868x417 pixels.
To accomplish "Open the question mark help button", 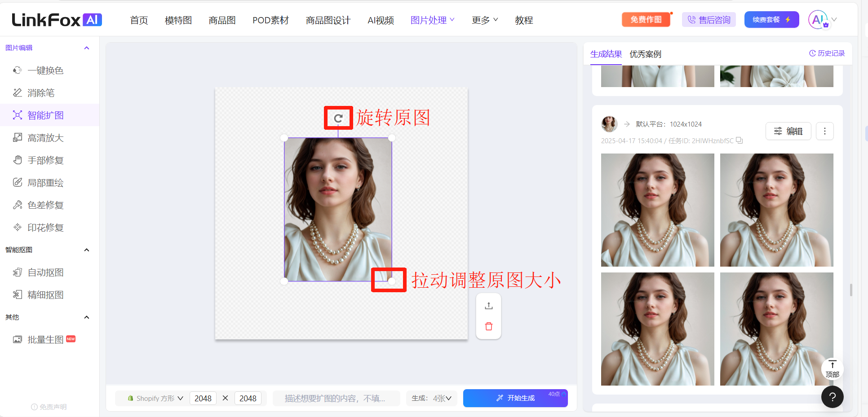I will pyautogui.click(x=832, y=397).
